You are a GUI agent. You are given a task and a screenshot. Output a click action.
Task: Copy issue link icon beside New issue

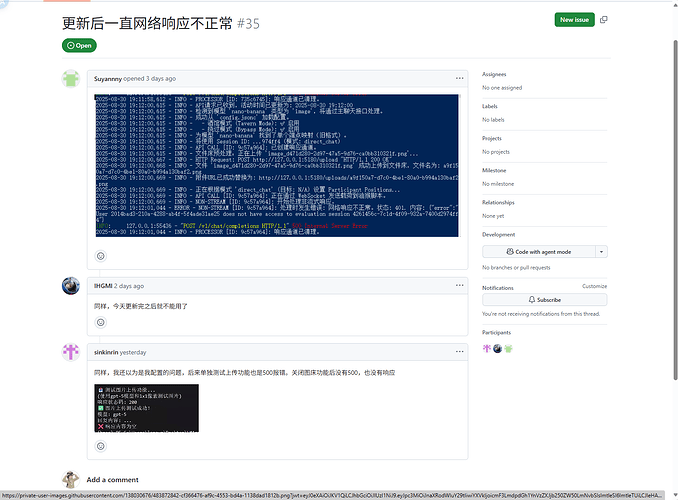coord(604,19)
